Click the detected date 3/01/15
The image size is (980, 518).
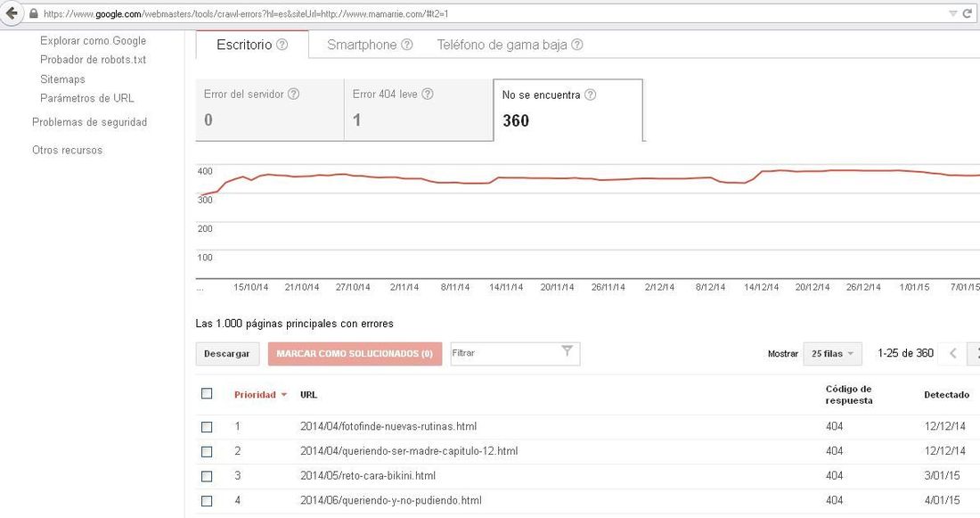(x=942, y=475)
